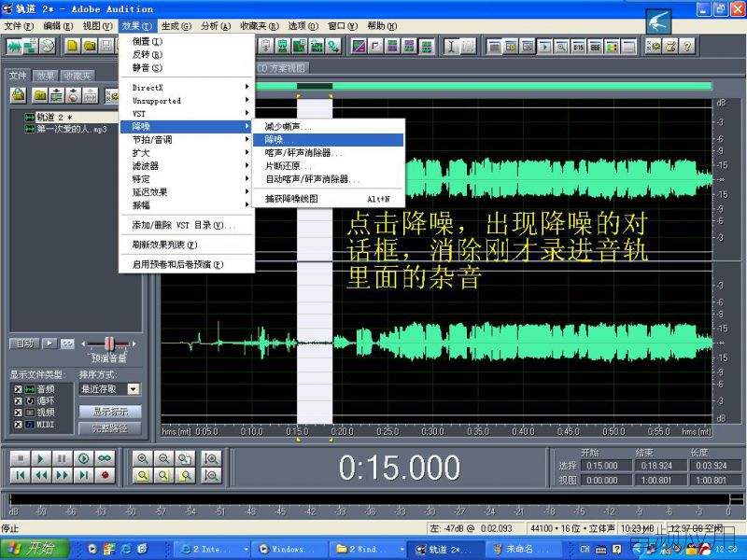Expand the Unsupported submenu
Screen dimensions: 747x560
pos(186,101)
